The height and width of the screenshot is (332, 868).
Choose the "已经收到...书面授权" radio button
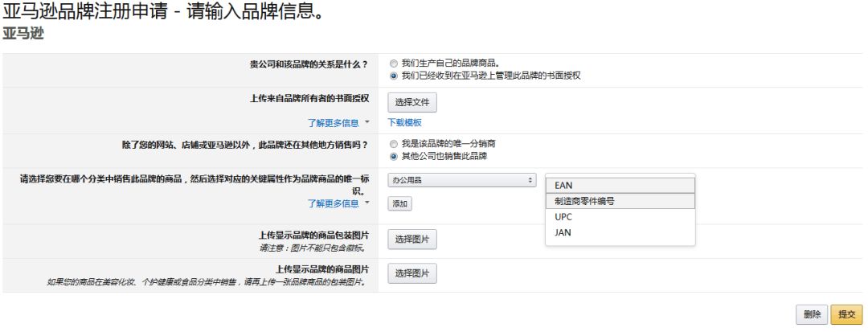coord(393,76)
